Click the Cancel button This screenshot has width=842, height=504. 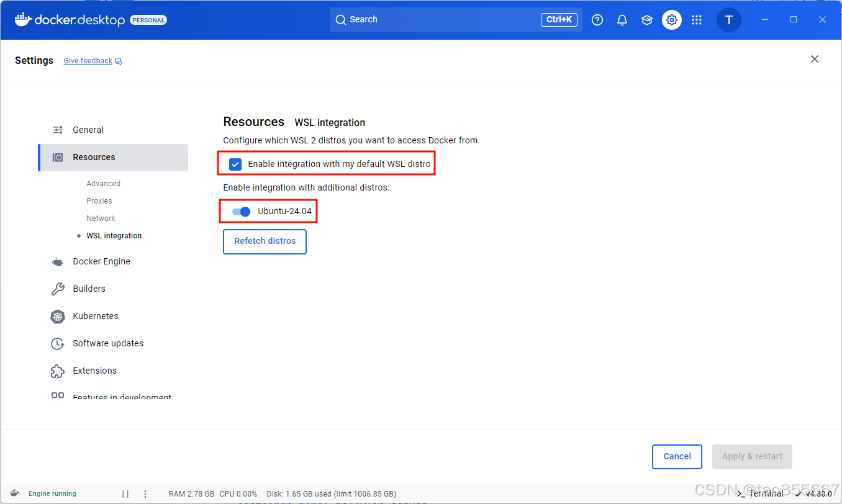click(677, 457)
